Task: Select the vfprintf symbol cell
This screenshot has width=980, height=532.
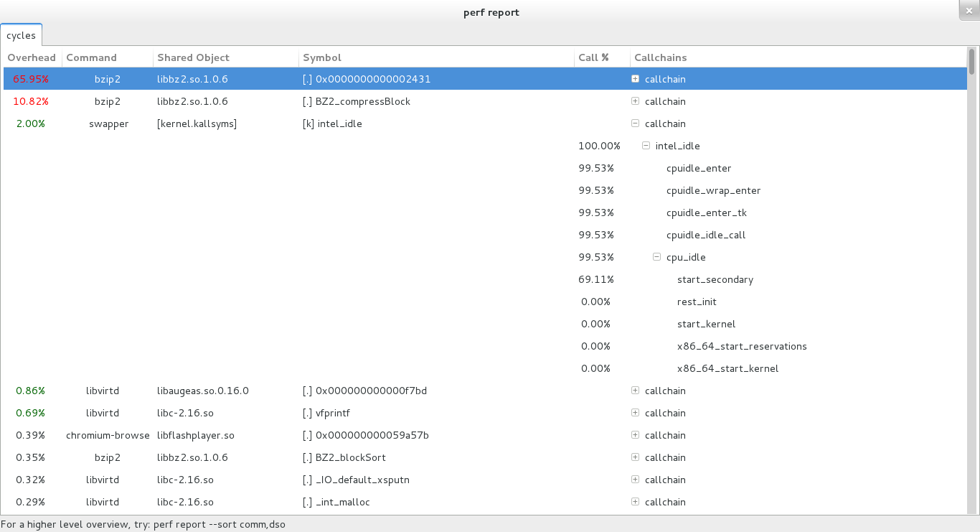Action: click(x=326, y=413)
